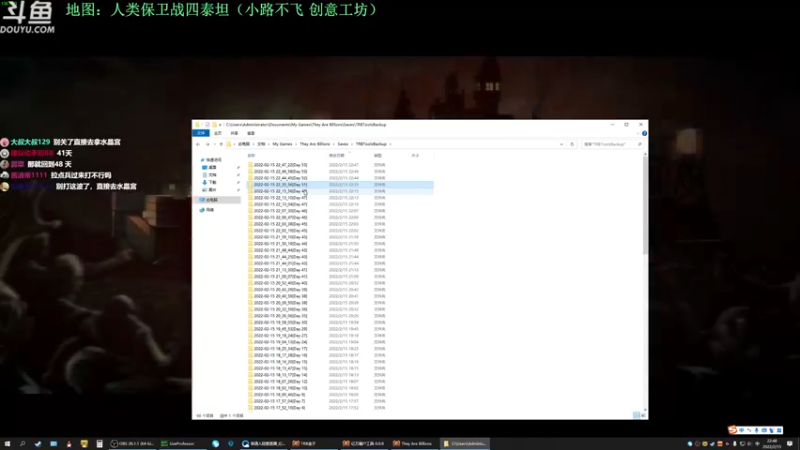This screenshot has width=800, height=450.
Task: Expand the chevron after TRBToolsBackup breadcrumb
Action: click(390, 144)
